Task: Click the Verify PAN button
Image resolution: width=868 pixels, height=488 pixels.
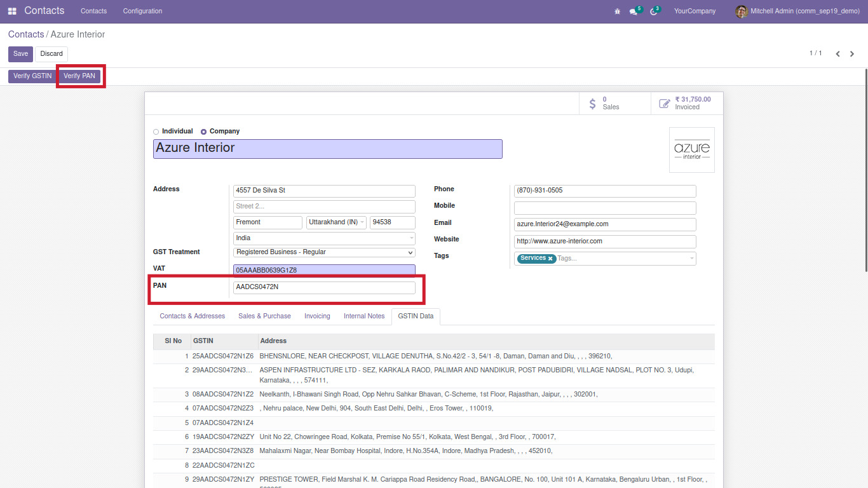Action: tap(79, 76)
